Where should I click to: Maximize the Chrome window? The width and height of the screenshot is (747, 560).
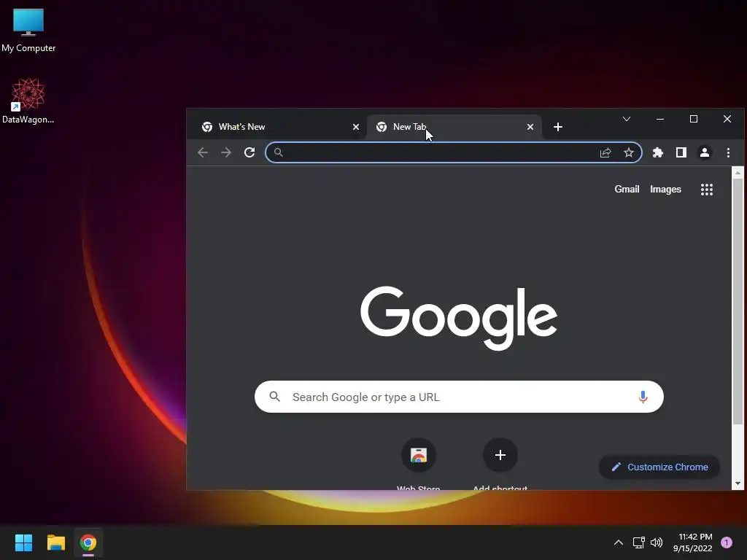pyautogui.click(x=694, y=119)
